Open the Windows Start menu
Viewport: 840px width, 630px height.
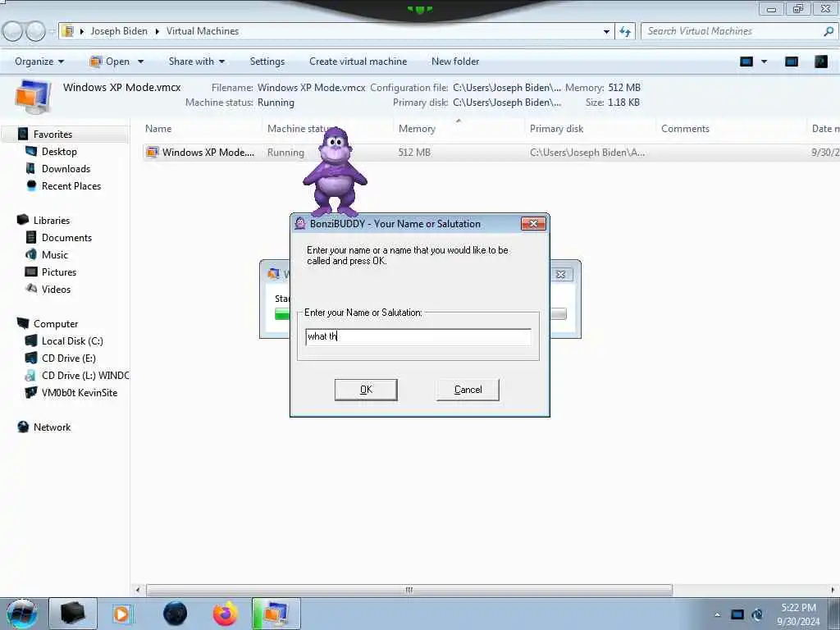[22, 614]
